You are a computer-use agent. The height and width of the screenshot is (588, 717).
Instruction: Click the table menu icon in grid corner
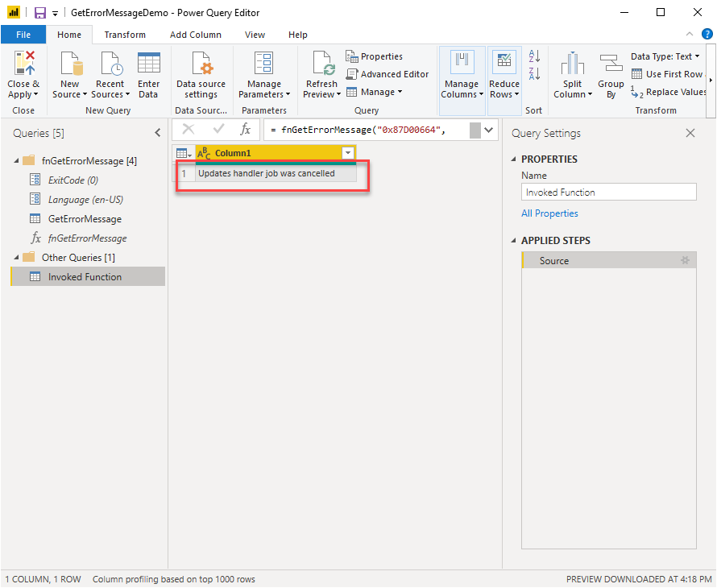click(184, 153)
